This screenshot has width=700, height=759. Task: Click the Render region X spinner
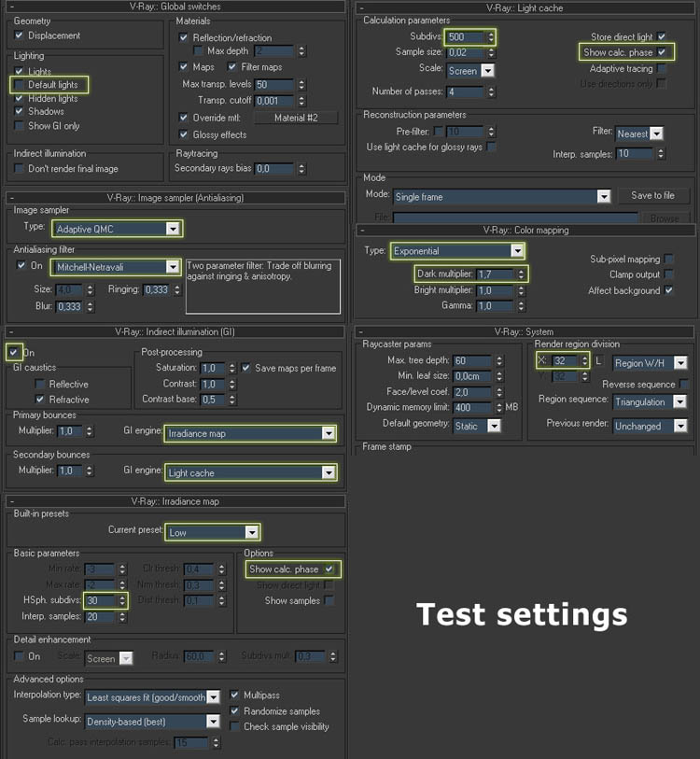point(584,360)
